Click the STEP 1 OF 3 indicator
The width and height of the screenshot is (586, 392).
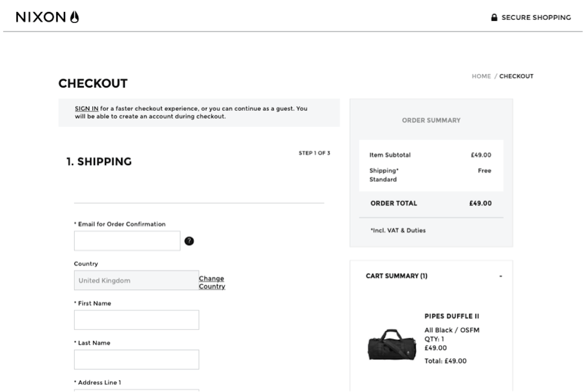click(x=314, y=153)
